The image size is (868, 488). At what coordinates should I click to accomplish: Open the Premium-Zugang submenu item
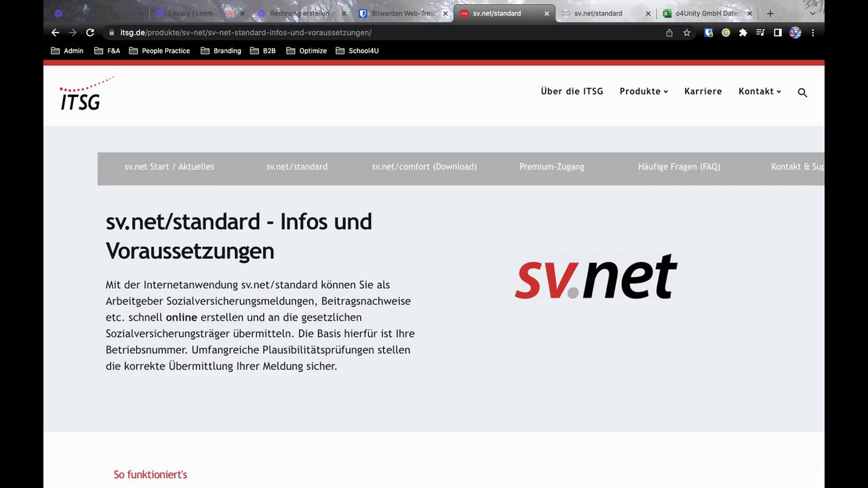[x=552, y=167]
